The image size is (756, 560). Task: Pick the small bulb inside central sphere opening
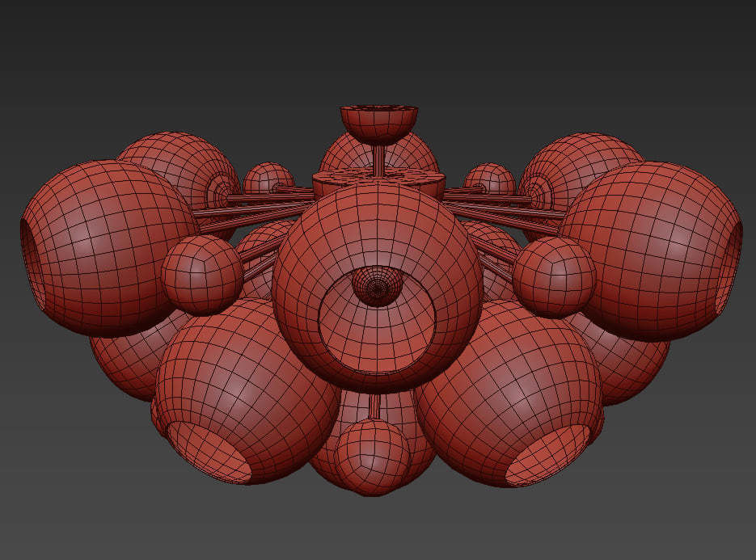377,286
